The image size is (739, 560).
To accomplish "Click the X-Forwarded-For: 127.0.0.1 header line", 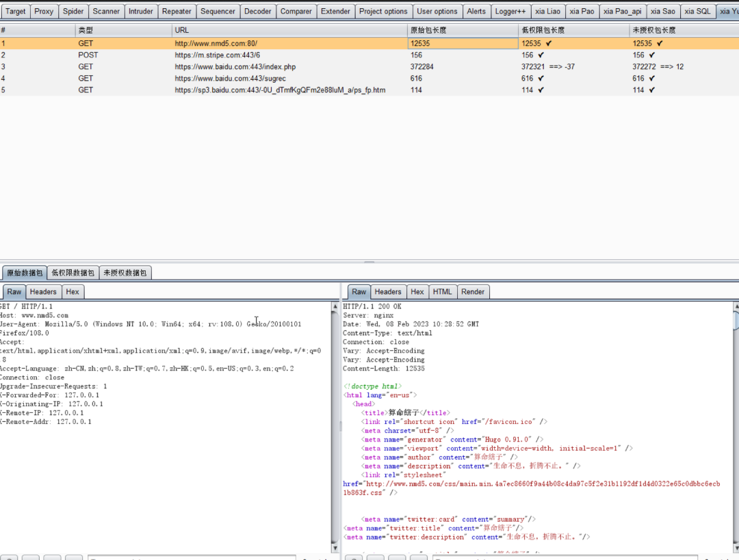I will point(49,395).
